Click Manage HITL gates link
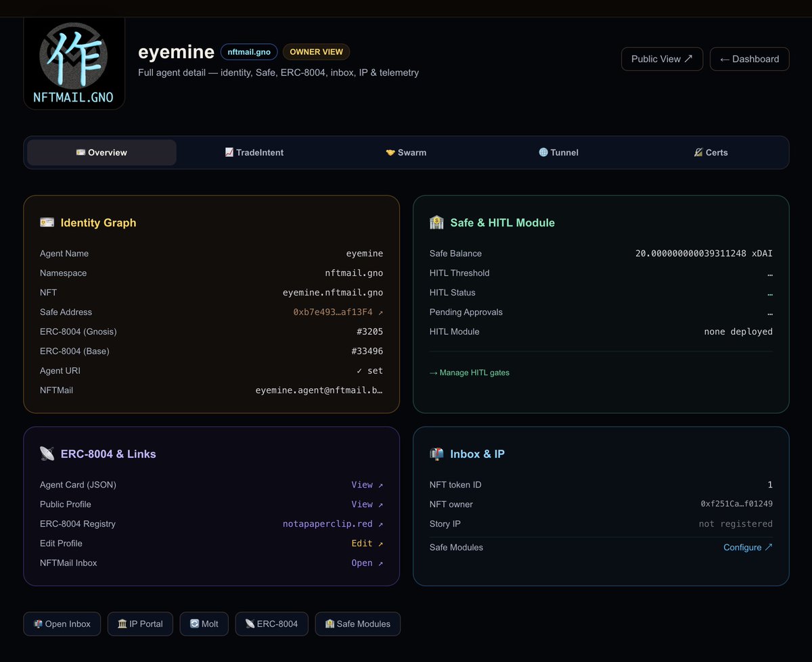812x662 pixels. tap(470, 373)
